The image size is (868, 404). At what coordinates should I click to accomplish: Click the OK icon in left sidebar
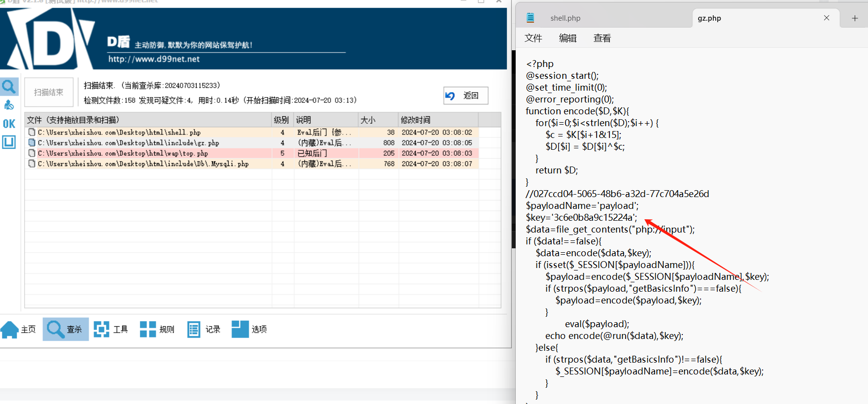[x=9, y=124]
